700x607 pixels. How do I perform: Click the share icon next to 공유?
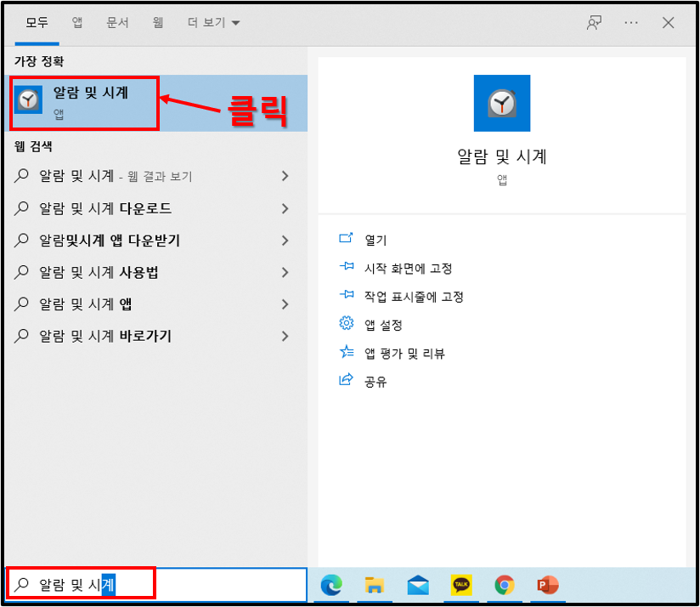point(346,380)
